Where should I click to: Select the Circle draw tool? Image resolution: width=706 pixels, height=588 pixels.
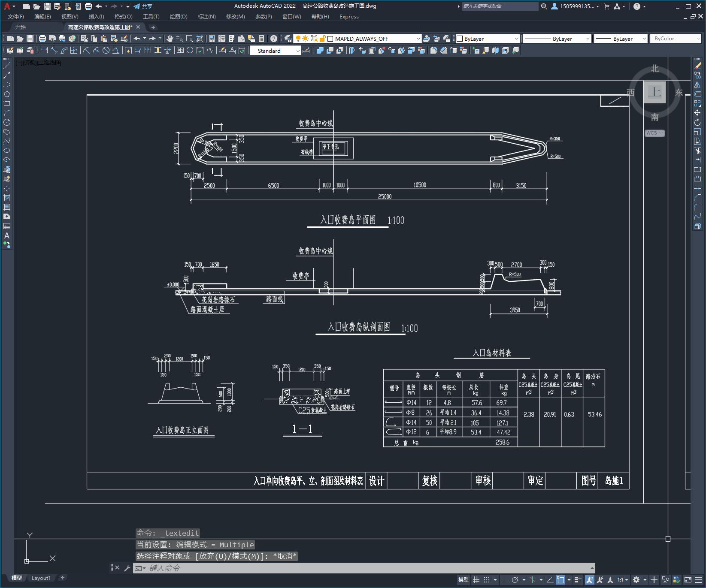tap(7, 122)
